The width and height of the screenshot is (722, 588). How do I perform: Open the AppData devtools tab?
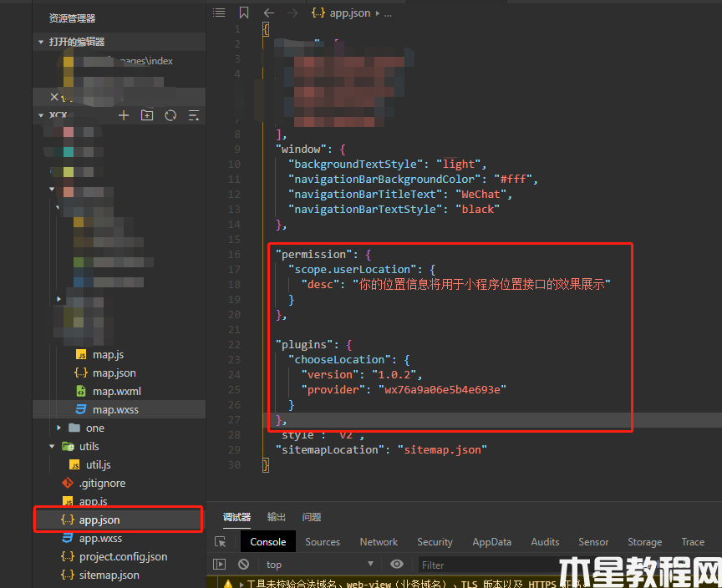(x=491, y=542)
